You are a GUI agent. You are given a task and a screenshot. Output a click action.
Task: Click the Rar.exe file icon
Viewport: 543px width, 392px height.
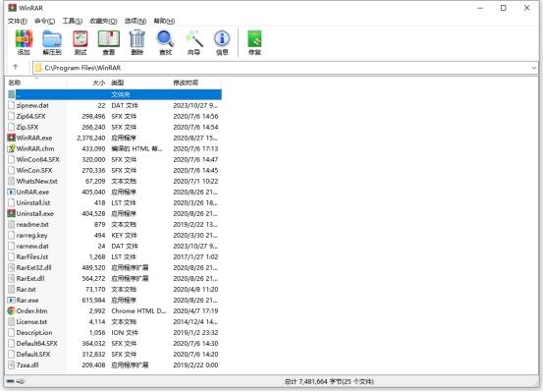coord(12,301)
